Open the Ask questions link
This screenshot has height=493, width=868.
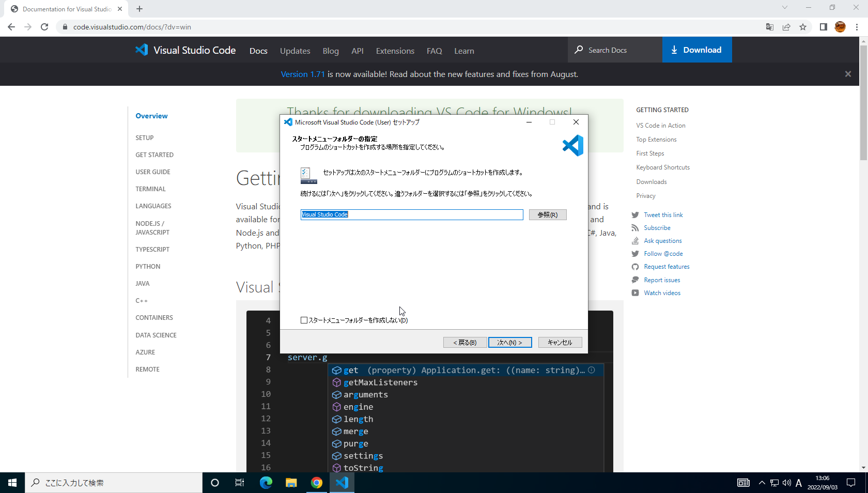[x=663, y=241]
